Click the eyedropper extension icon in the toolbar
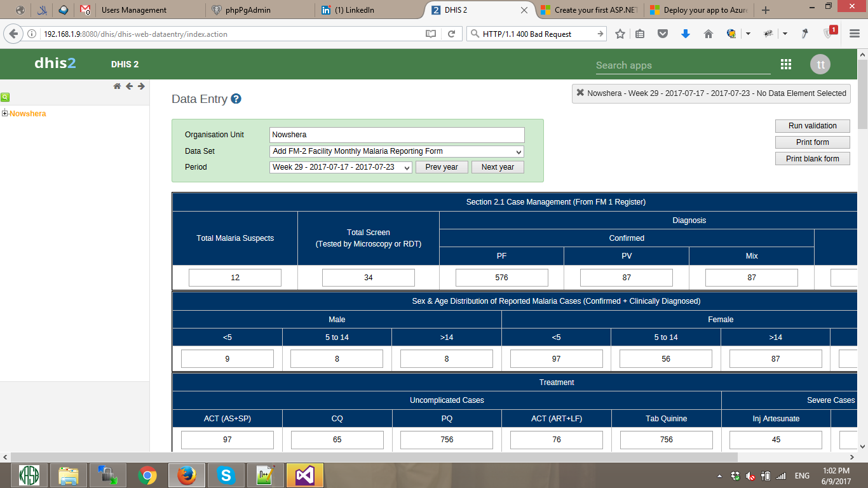 pos(804,34)
